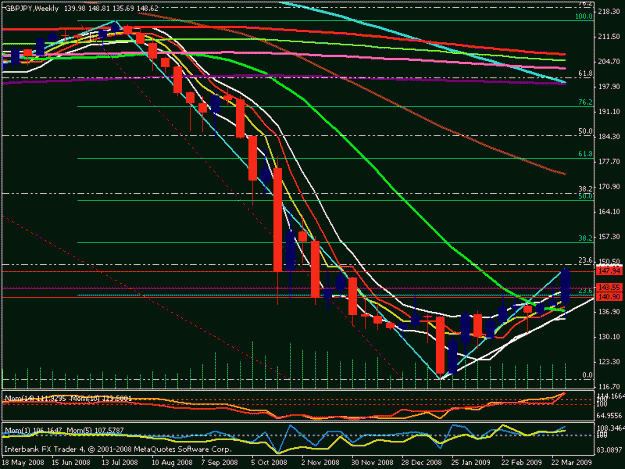Click the 22 Feb 2009 date label
625x469 pixels.
point(521,463)
